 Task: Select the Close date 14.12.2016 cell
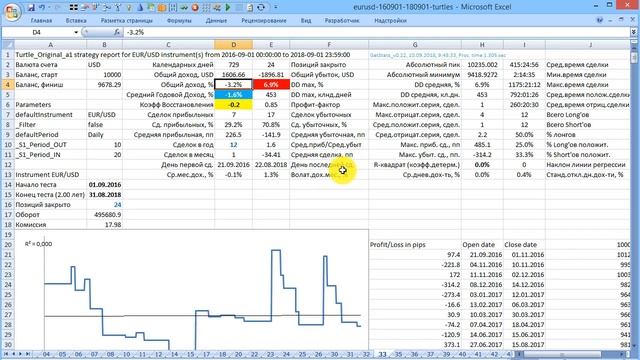524,284
